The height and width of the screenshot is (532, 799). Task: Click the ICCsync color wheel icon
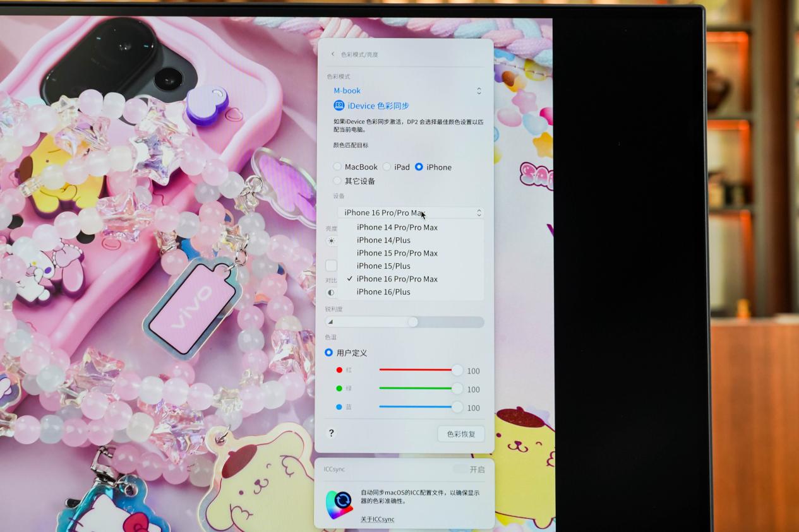tap(340, 504)
